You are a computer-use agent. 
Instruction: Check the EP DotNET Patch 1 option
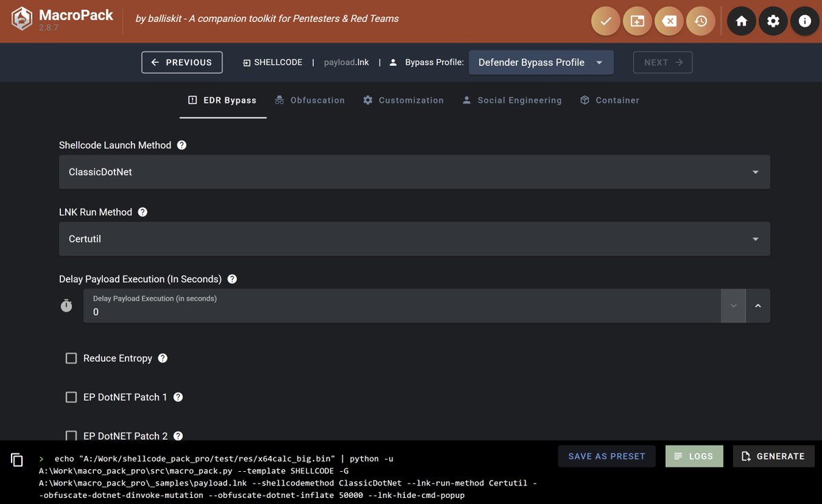pyautogui.click(x=71, y=397)
